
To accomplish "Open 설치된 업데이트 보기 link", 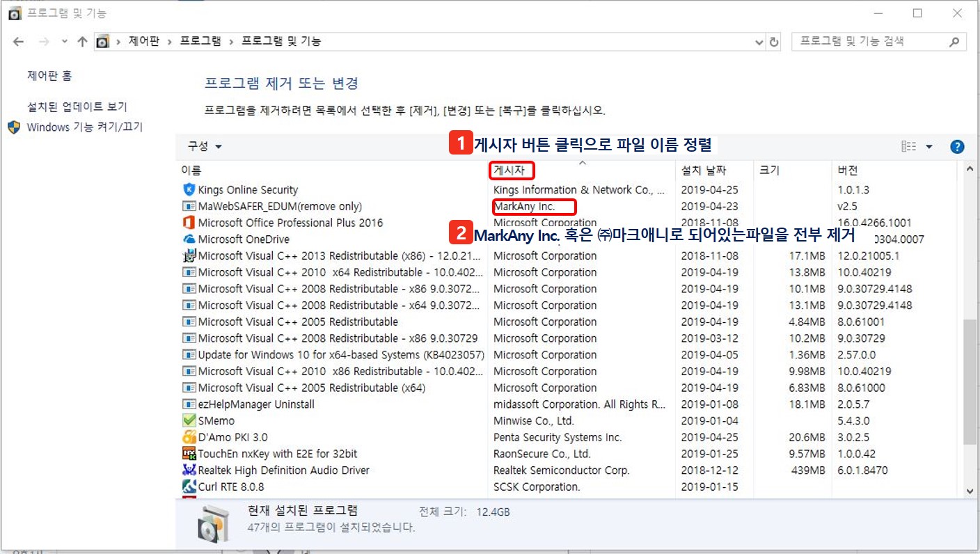I will click(x=77, y=107).
